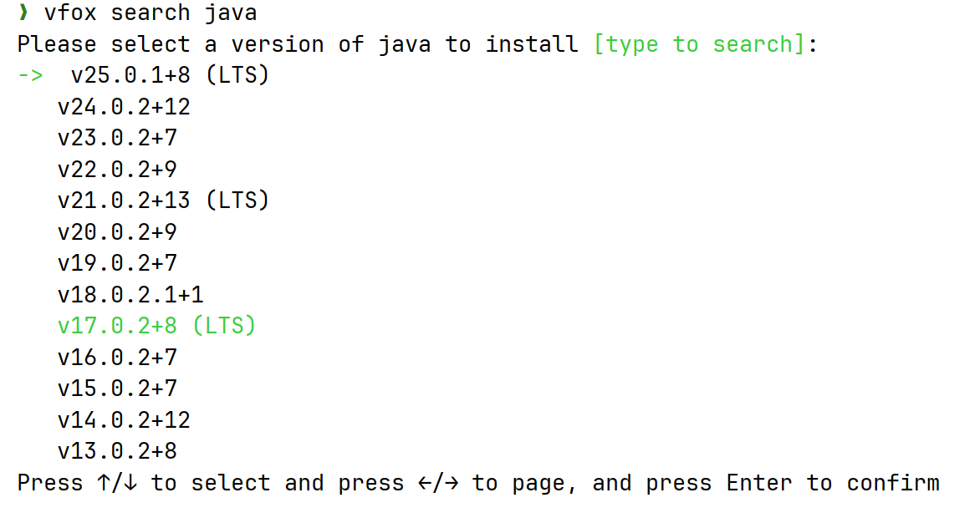Select the v13.0.2+8 entry
The height and width of the screenshot is (513, 980).
click(x=117, y=452)
